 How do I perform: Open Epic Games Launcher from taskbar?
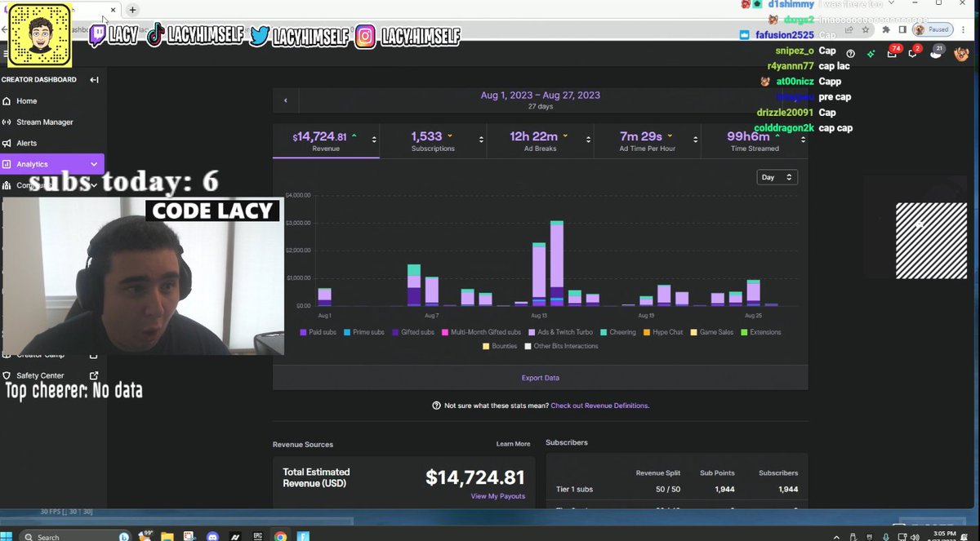coord(257,537)
